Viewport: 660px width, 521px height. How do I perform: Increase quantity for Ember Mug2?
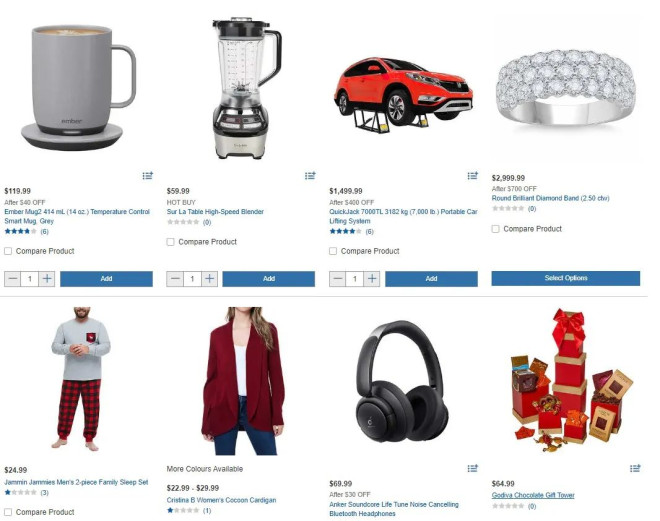(47, 279)
